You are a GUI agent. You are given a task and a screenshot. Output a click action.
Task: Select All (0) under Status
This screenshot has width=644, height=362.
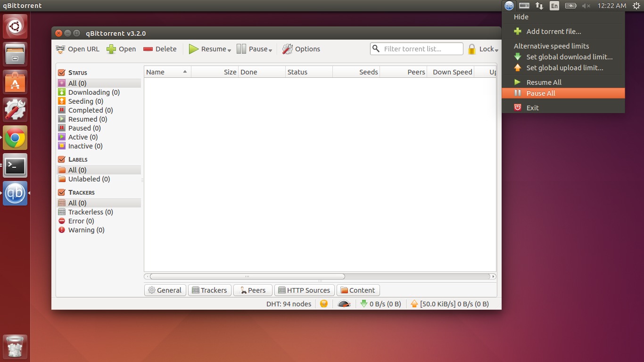(99, 83)
